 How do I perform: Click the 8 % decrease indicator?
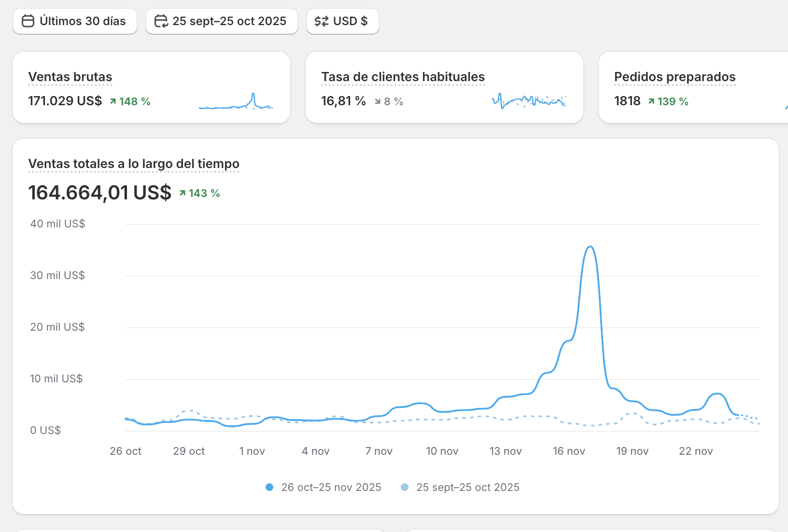tap(389, 101)
